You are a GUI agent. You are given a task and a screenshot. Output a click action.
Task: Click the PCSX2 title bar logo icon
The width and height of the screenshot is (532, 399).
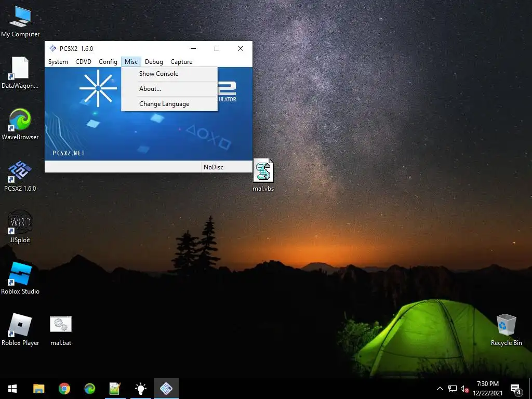(53, 48)
